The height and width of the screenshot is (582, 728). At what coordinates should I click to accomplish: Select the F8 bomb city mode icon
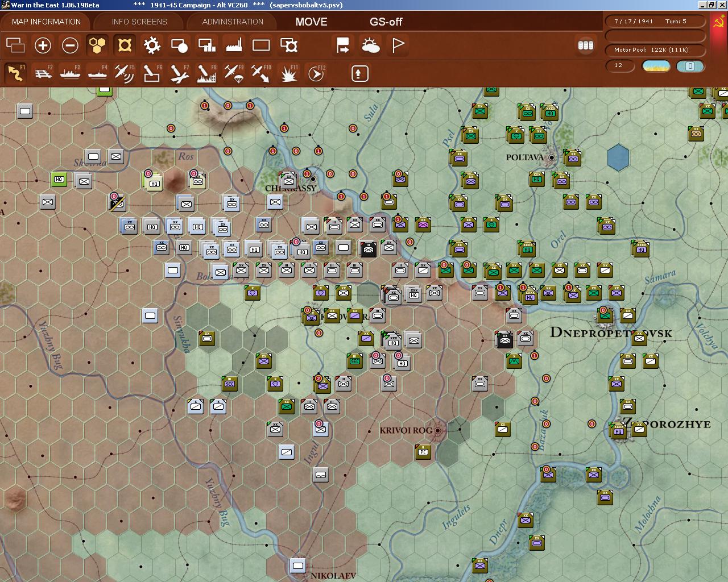pyautogui.click(x=206, y=73)
